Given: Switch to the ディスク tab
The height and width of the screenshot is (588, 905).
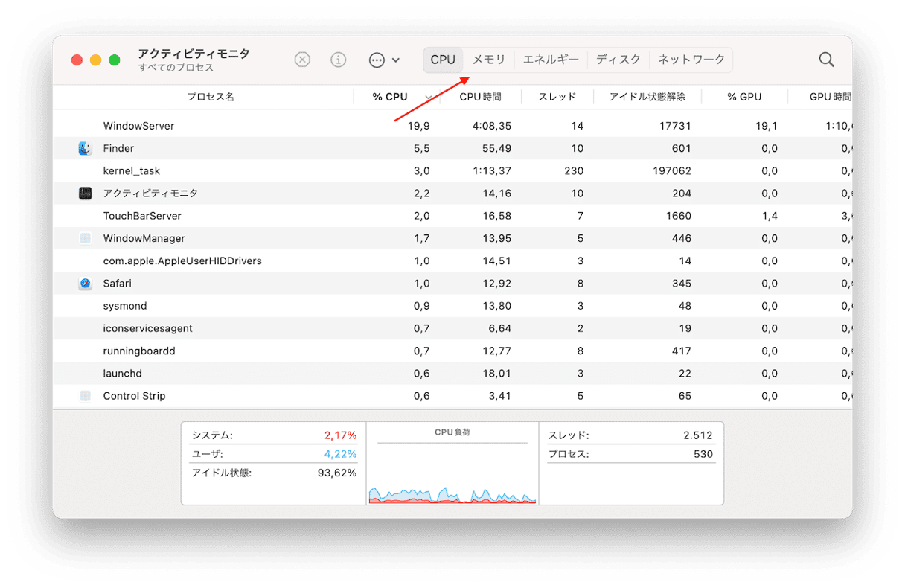Looking at the screenshot, I should coord(618,60).
